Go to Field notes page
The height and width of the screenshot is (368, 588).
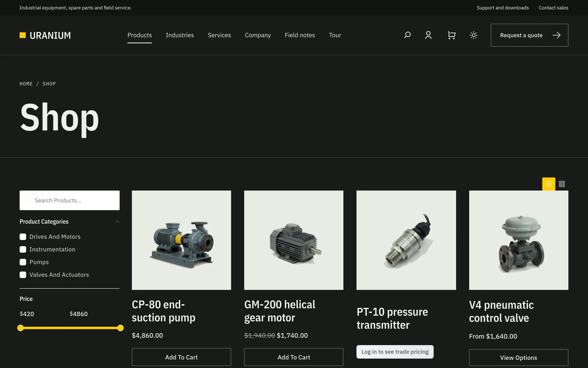pos(300,35)
